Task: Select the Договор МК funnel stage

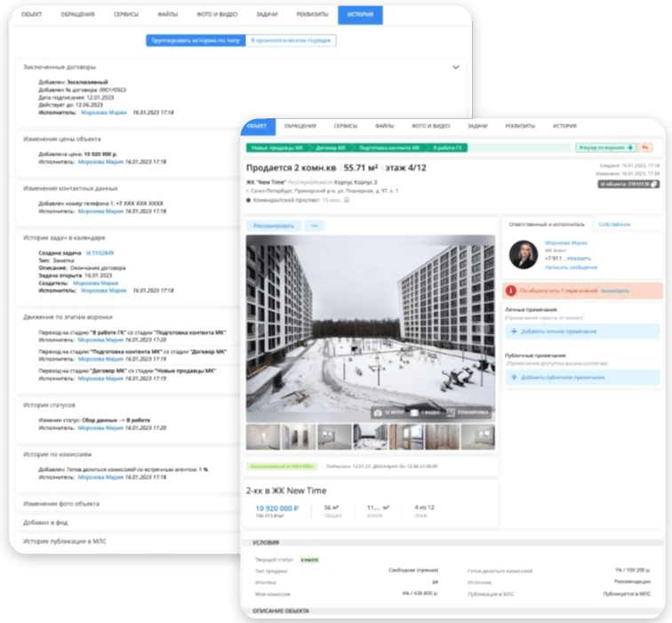Action: tap(331, 148)
